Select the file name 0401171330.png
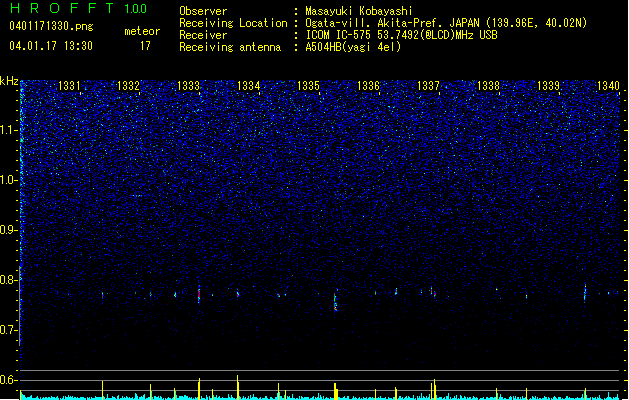The image size is (629, 400). pos(51,27)
